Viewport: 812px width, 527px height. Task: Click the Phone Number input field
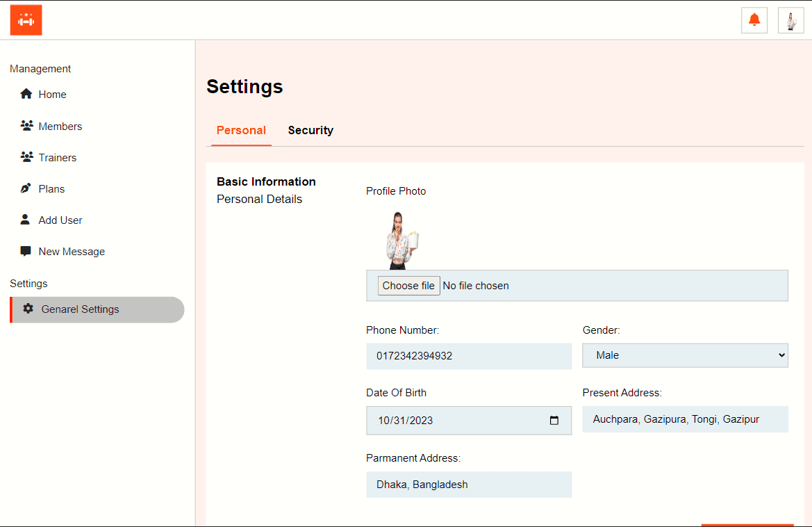coord(469,356)
